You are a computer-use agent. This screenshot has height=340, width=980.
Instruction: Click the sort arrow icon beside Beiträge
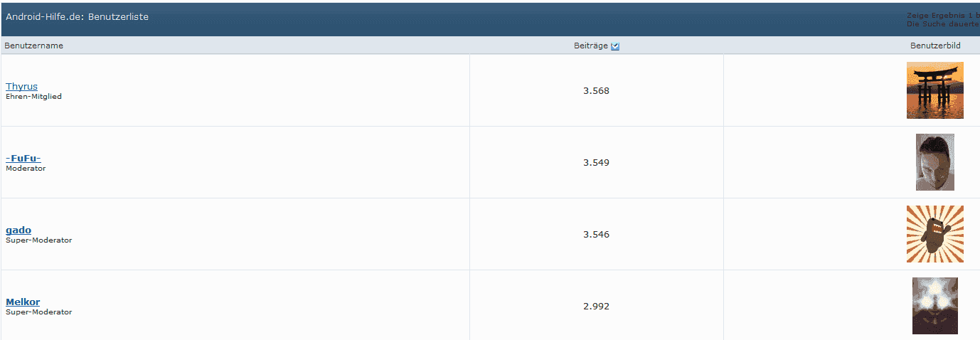pos(615,46)
